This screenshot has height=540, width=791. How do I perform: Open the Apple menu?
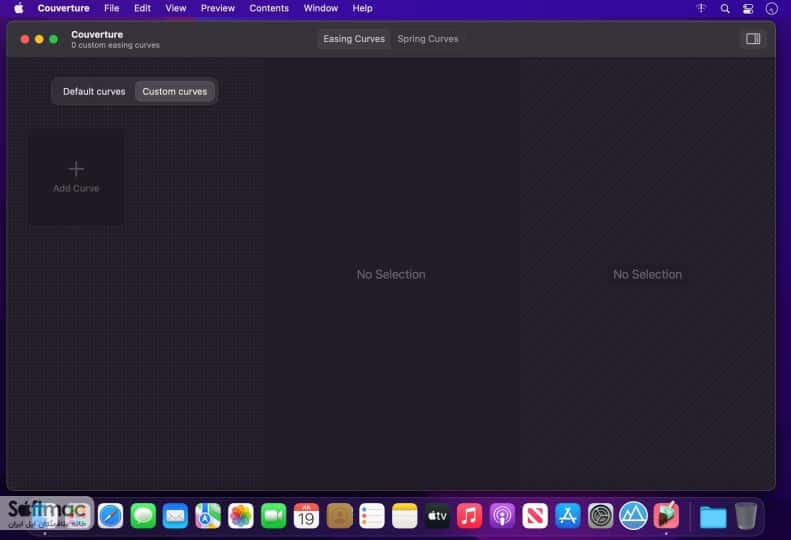(19, 8)
